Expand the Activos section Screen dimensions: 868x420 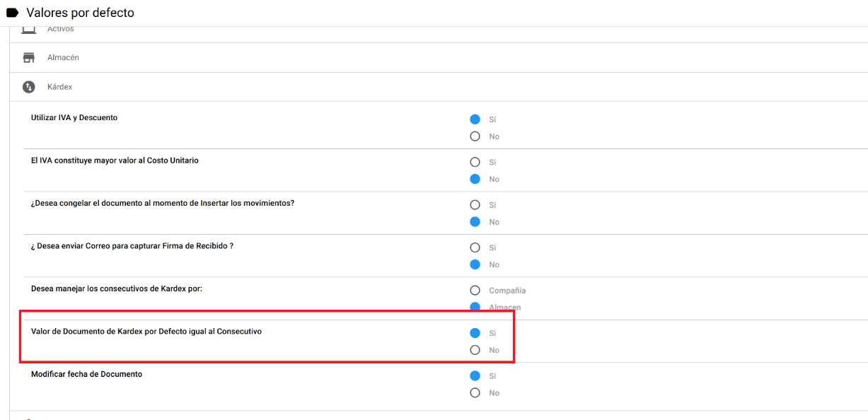pyautogui.click(x=60, y=29)
